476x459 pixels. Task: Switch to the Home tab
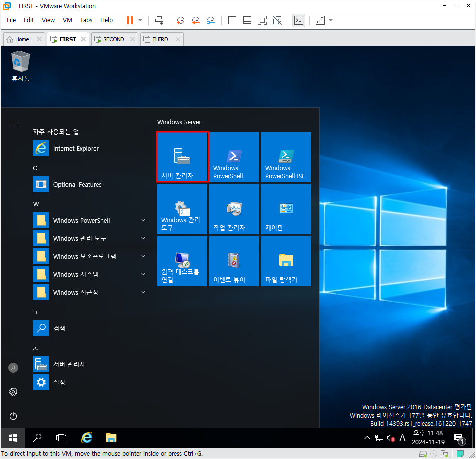click(21, 39)
